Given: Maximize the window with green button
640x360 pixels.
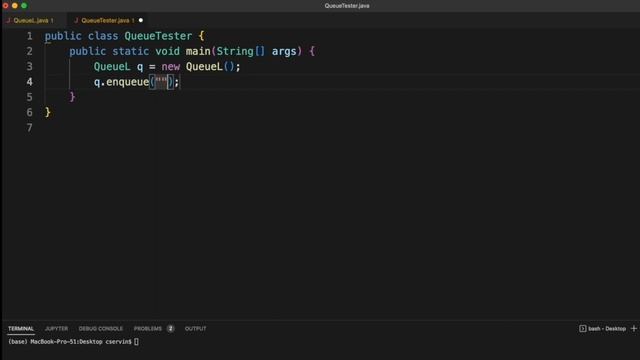Looking at the screenshot, I should tap(24, 6).
